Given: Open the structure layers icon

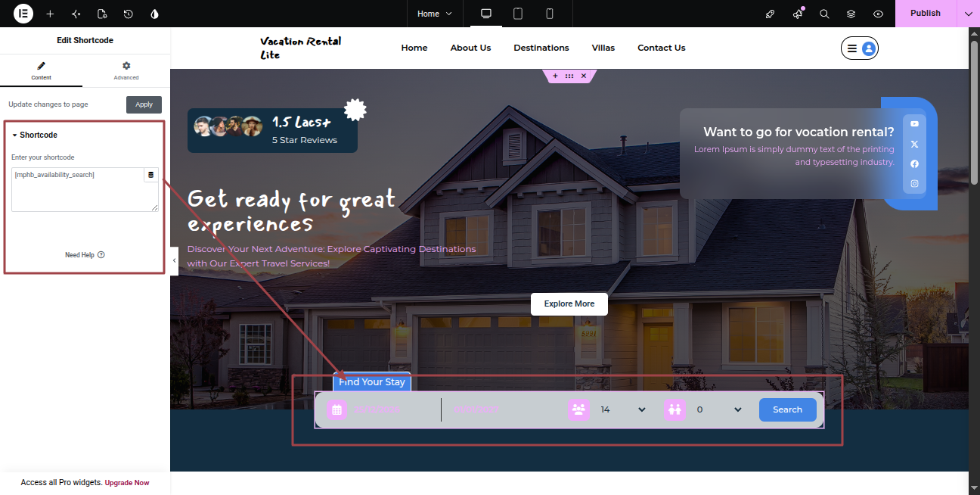Looking at the screenshot, I should (851, 14).
